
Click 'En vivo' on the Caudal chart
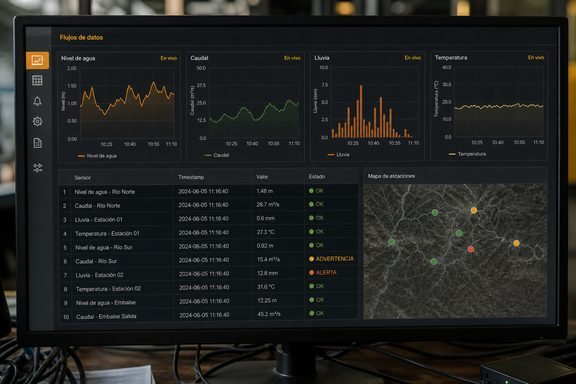292,58
